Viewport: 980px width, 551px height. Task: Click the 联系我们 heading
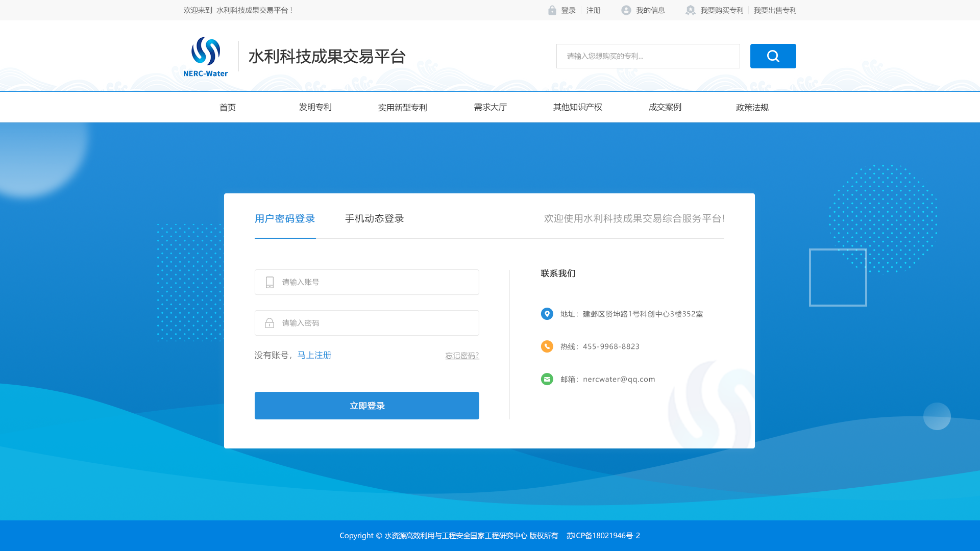coord(558,273)
